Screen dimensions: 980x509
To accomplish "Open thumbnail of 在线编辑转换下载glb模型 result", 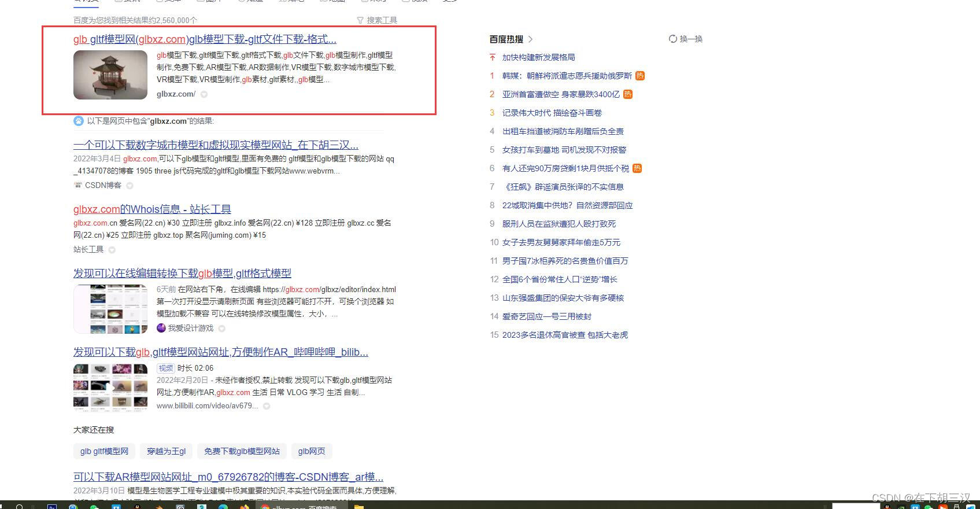I will point(110,309).
